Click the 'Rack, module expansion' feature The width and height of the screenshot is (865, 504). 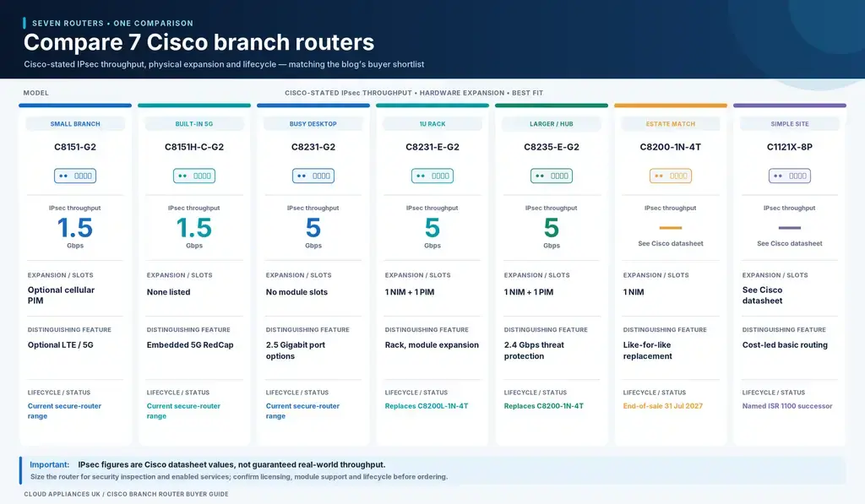point(432,345)
